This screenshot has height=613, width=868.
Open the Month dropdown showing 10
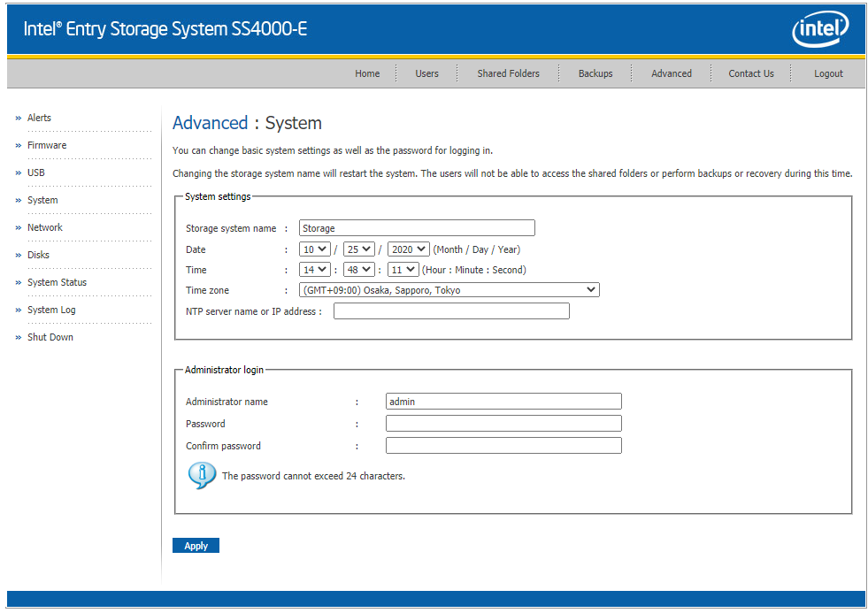[x=314, y=249]
